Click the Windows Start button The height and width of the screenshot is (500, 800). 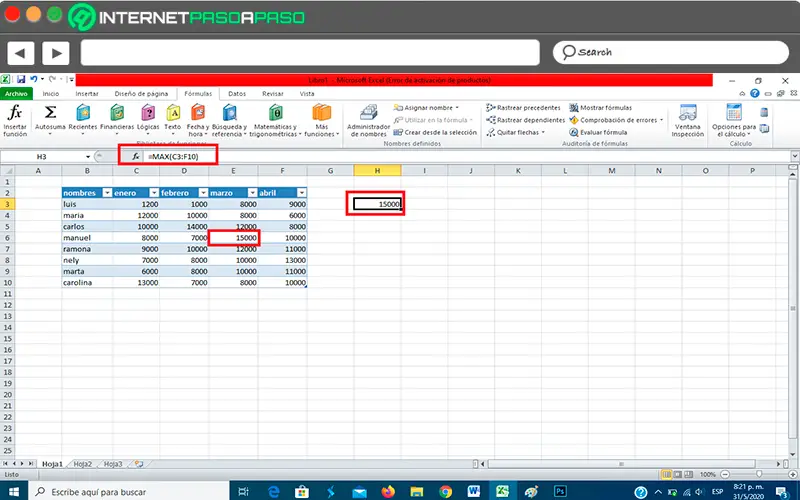(14, 491)
